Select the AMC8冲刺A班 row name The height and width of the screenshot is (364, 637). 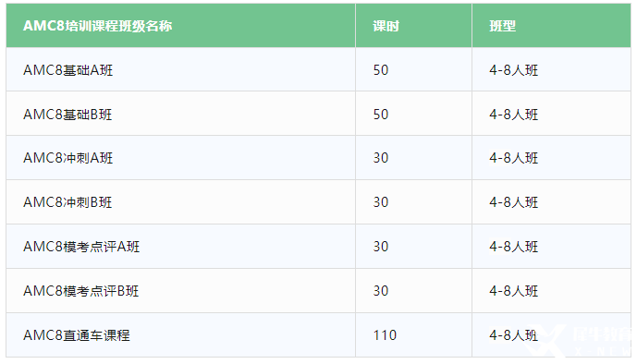(67, 158)
